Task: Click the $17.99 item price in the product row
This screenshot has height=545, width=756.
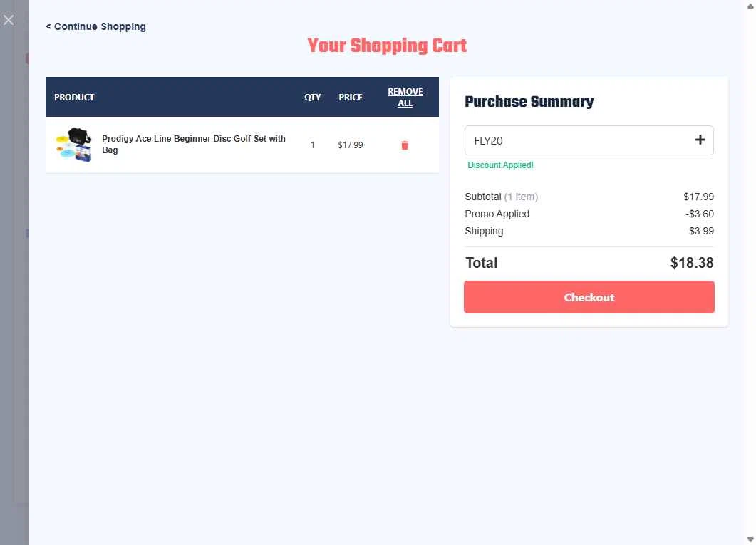Action: click(x=351, y=145)
